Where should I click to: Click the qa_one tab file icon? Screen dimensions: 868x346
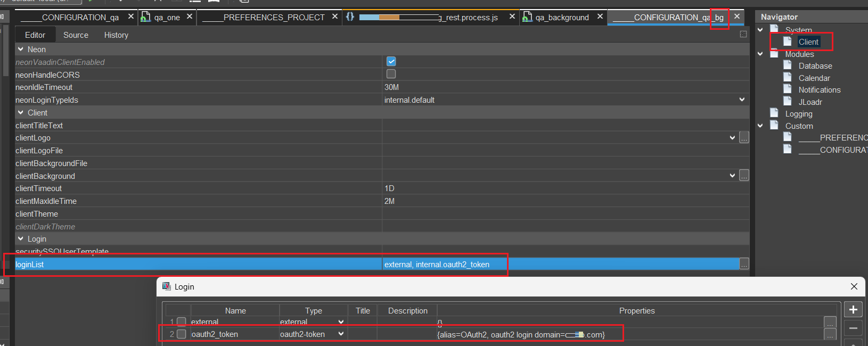coord(145,17)
